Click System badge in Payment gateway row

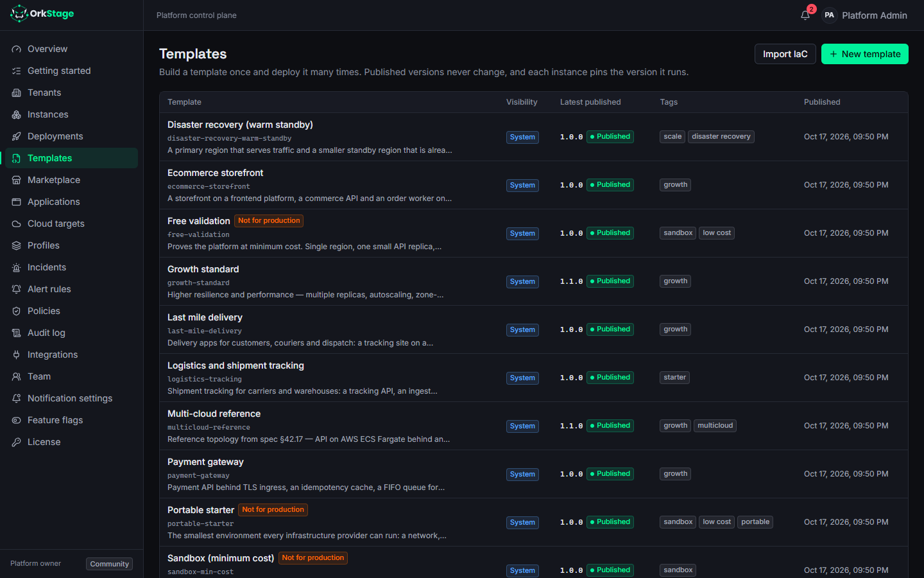522,475
